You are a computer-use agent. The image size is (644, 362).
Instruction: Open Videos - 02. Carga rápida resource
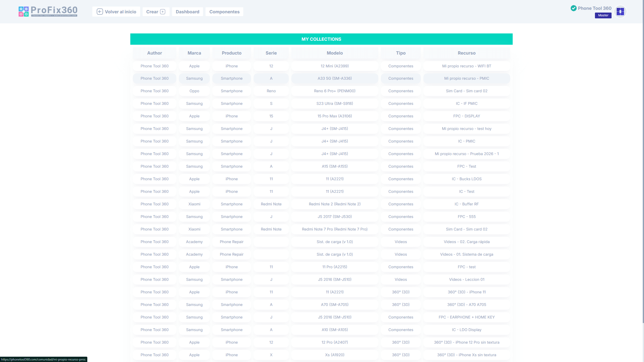(466, 242)
